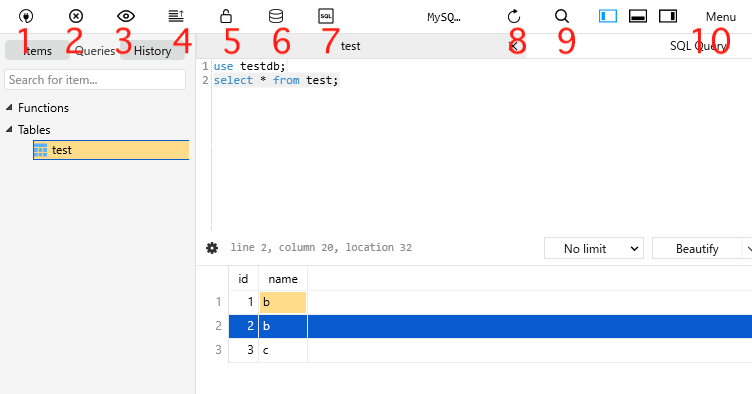This screenshot has width=752, height=394.
Task: Click the database cylinder icon
Action: (276, 16)
